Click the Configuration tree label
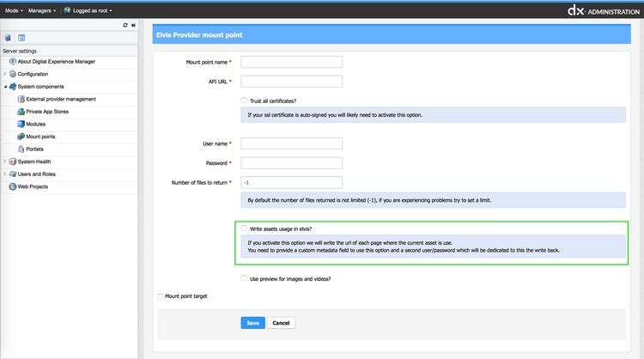The height and width of the screenshot is (359, 644). coord(33,74)
